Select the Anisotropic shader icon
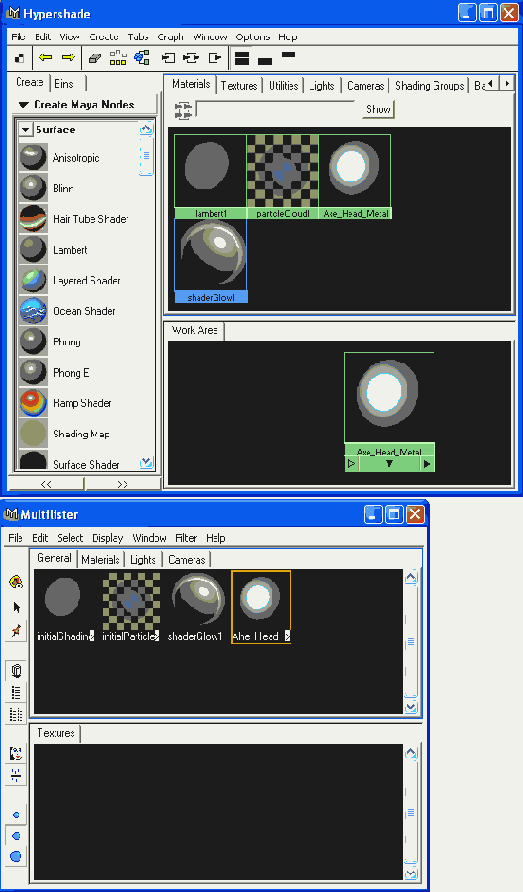This screenshot has height=892, width=523. pyautogui.click(x=33, y=158)
